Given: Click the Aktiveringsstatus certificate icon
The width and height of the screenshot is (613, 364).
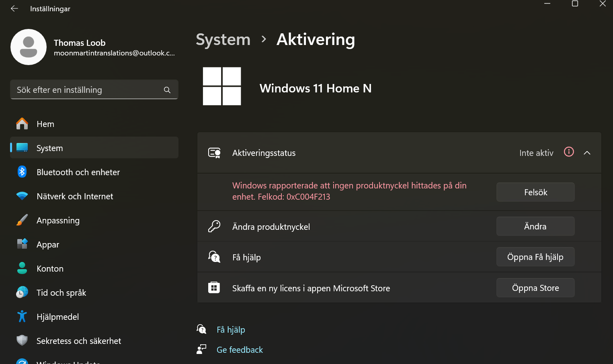Looking at the screenshot, I should 214,153.
